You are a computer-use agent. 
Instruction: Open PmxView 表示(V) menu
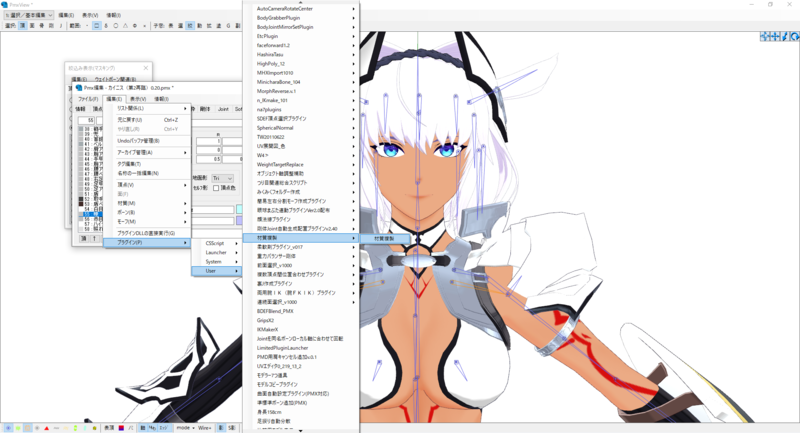[90, 15]
